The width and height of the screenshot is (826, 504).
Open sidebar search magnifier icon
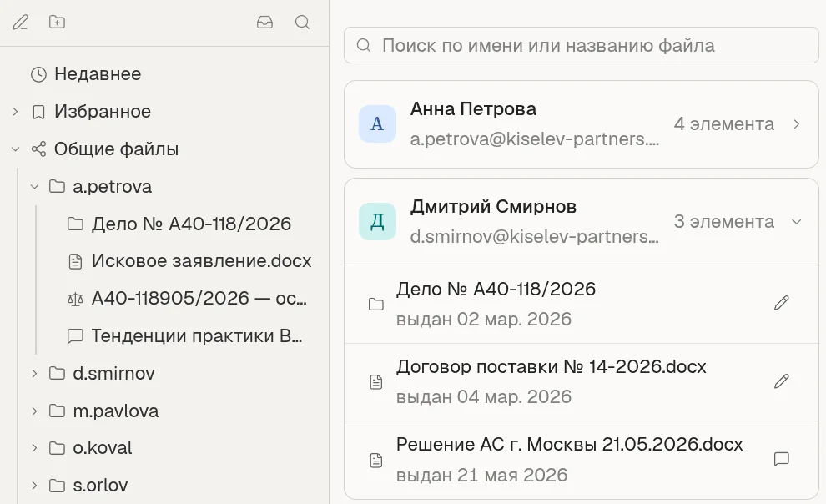click(302, 23)
